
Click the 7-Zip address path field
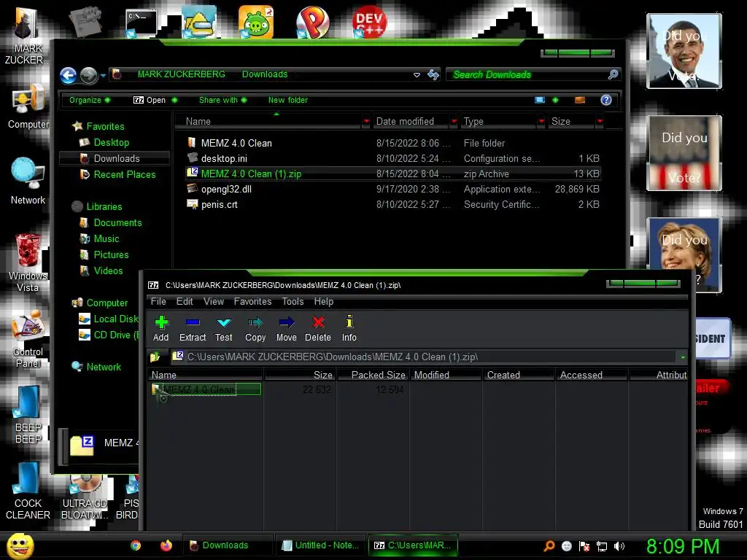click(424, 357)
